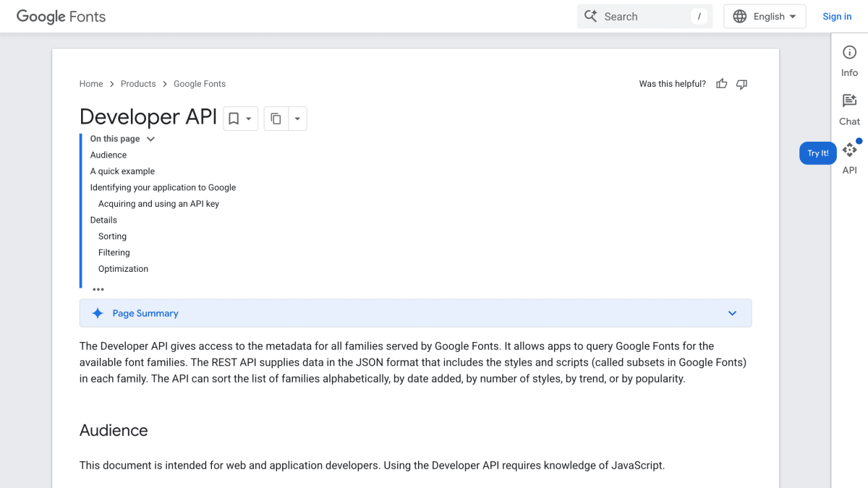Click the bookmark icon next to title

point(234,119)
